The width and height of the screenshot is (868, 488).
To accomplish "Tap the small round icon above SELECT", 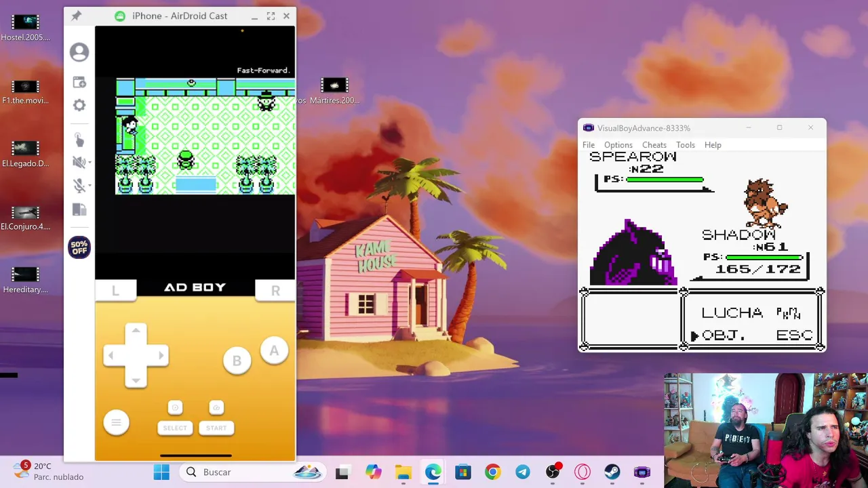I will [175, 407].
